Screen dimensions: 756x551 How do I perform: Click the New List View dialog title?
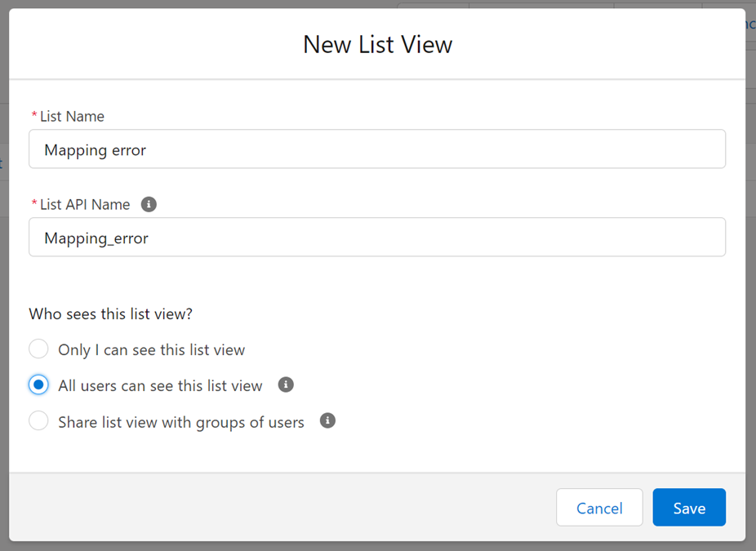(377, 44)
